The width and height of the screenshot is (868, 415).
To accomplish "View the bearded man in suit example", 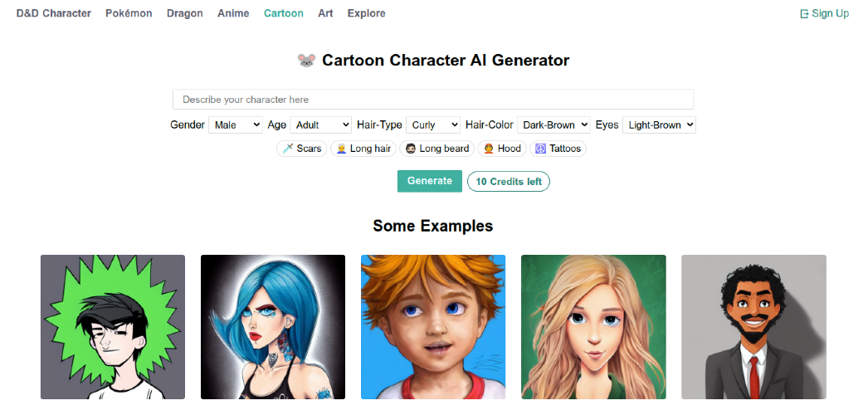I will (754, 327).
